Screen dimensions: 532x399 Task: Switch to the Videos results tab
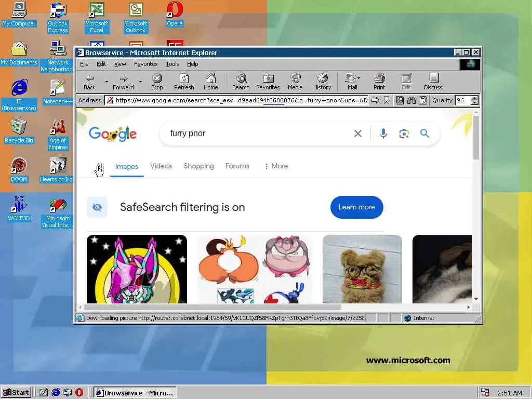161,166
